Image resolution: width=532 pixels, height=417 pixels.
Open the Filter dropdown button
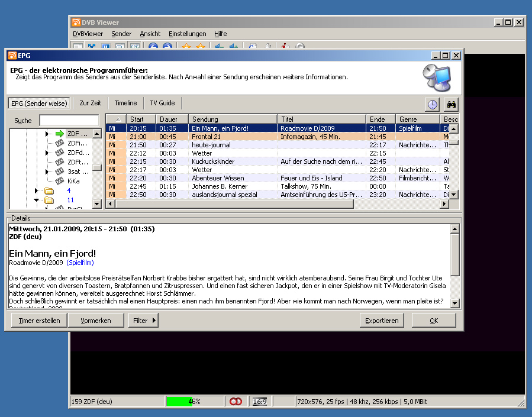(143, 321)
